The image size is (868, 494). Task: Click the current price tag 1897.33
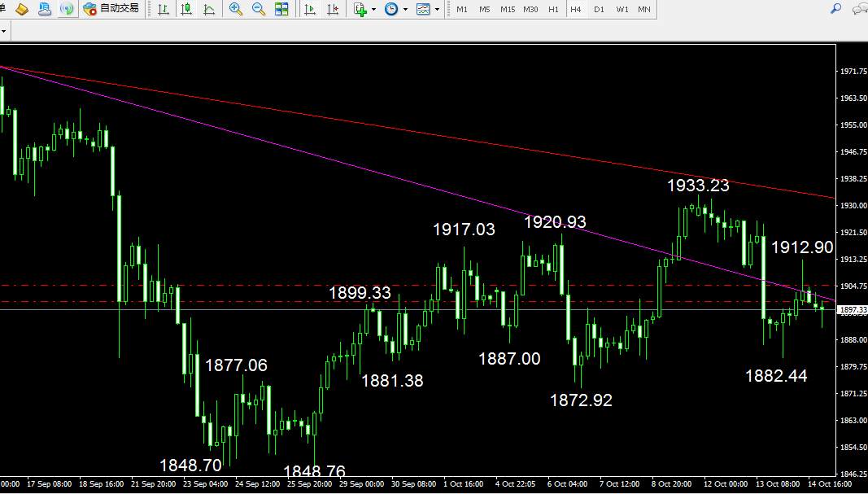853,310
